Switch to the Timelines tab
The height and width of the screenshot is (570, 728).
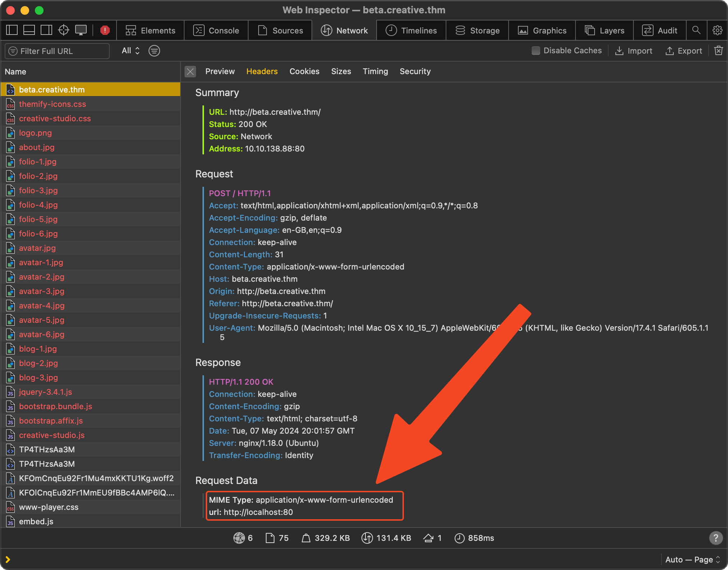[411, 30]
